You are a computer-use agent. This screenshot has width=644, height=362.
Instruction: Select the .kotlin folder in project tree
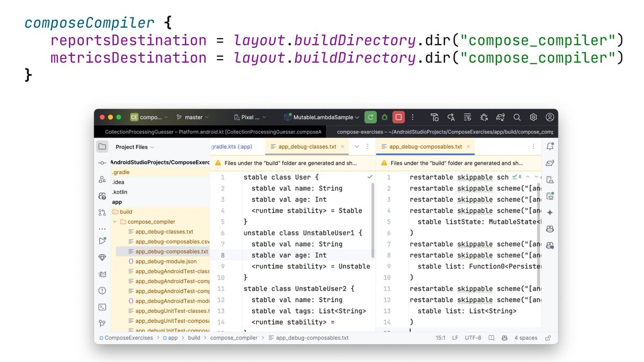[x=120, y=192]
